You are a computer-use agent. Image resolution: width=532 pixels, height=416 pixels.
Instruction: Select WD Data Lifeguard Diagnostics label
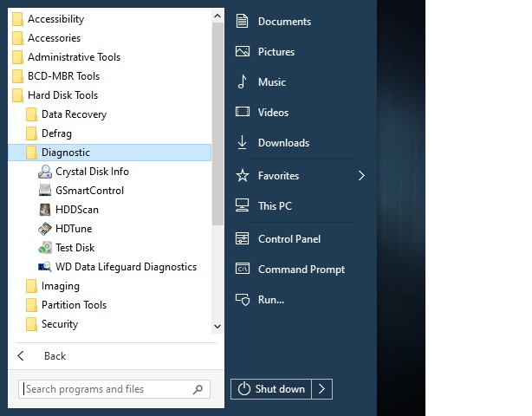tap(127, 267)
